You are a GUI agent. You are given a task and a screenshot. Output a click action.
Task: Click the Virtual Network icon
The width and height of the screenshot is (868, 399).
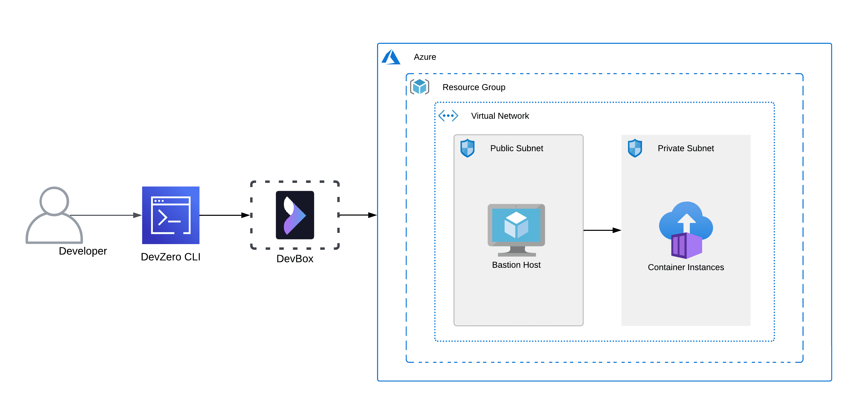click(x=448, y=116)
